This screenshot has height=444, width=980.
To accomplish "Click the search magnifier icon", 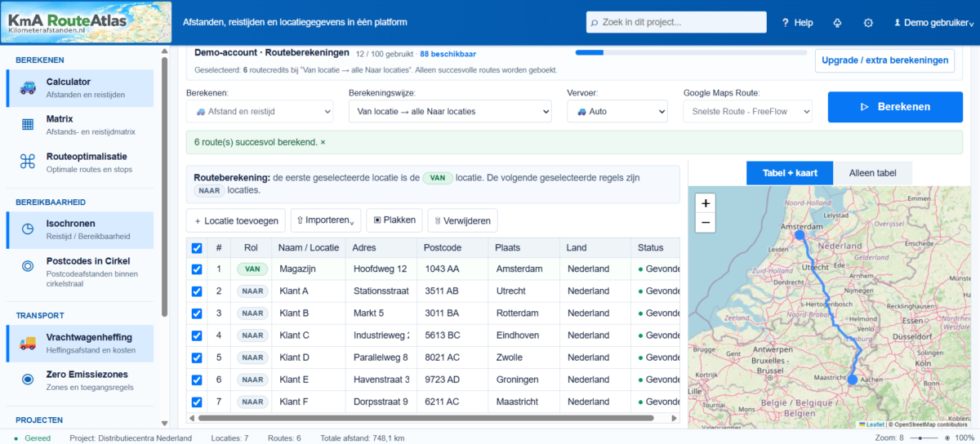I will [x=594, y=23].
